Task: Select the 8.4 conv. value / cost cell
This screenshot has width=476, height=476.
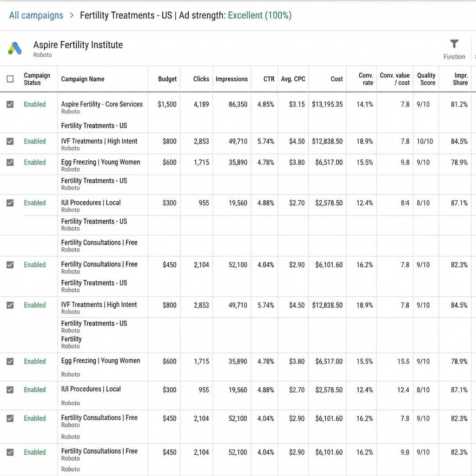Action: (x=405, y=203)
